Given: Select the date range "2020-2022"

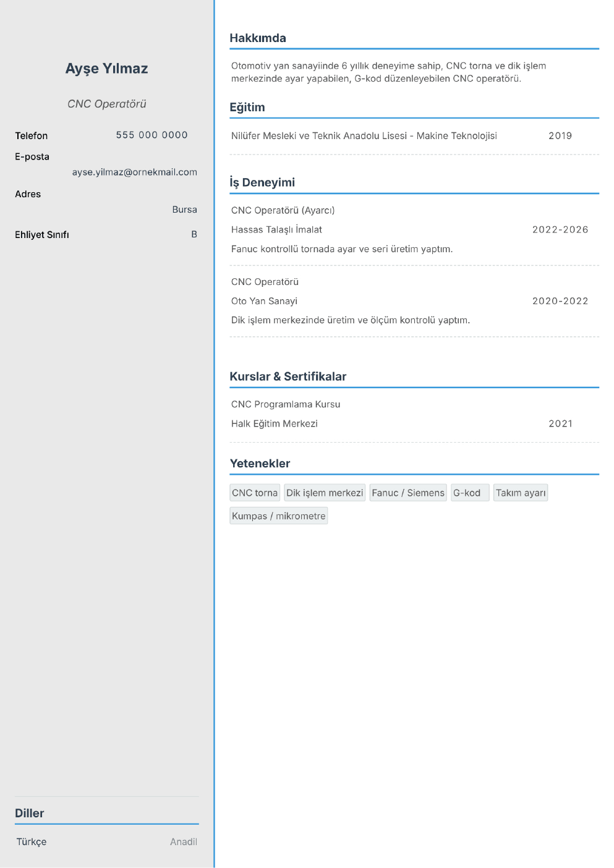Looking at the screenshot, I should click(560, 301).
